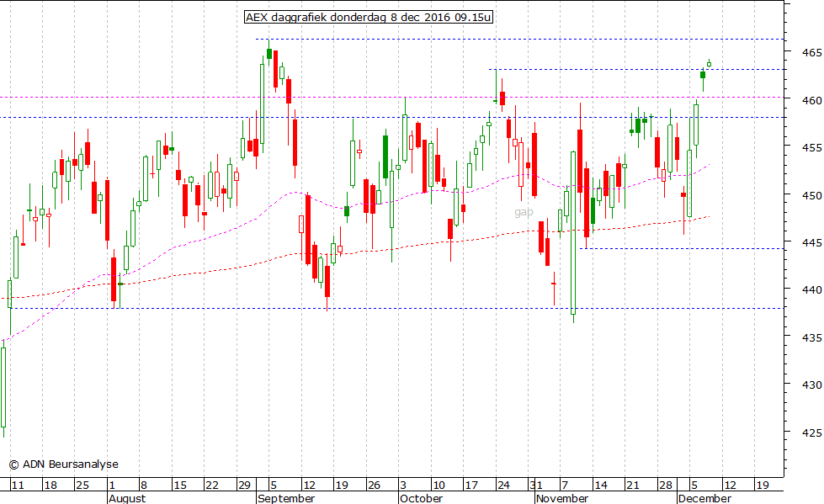Image resolution: width=824 pixels, height=504 pixels.
Task: Click the date label '25' on the time axis
Action: coord(82,485)
